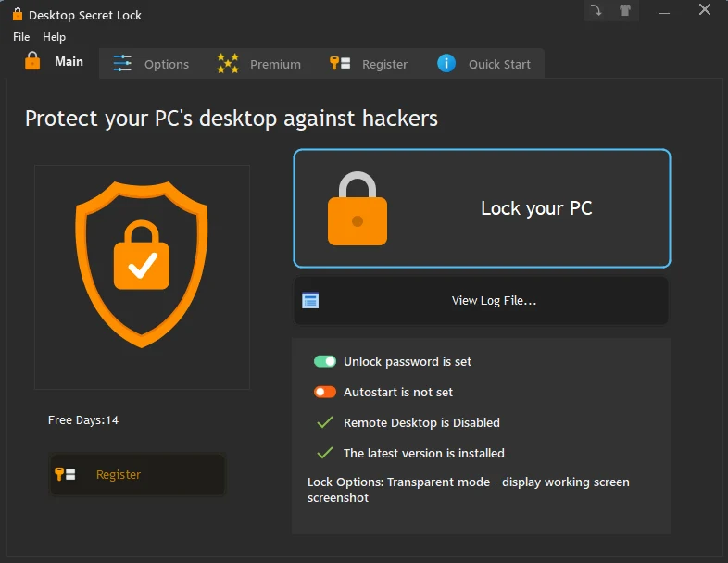Click the blue info icon on Quick Start tab

point(446,63)
